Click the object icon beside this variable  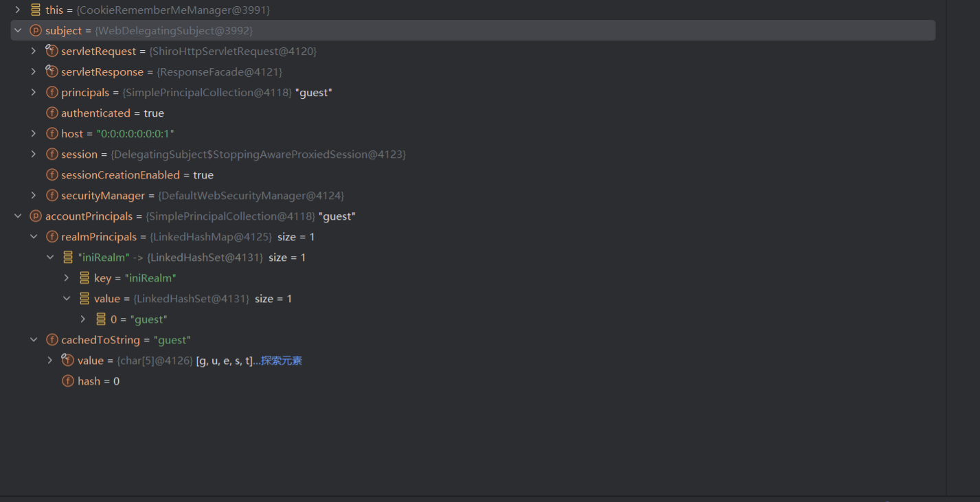pos(36,10)
